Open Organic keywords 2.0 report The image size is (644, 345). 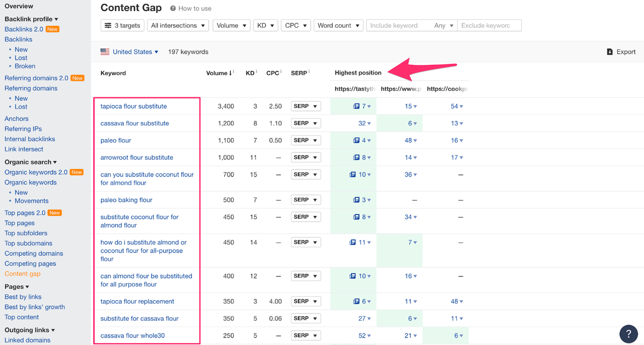point(36,172)
